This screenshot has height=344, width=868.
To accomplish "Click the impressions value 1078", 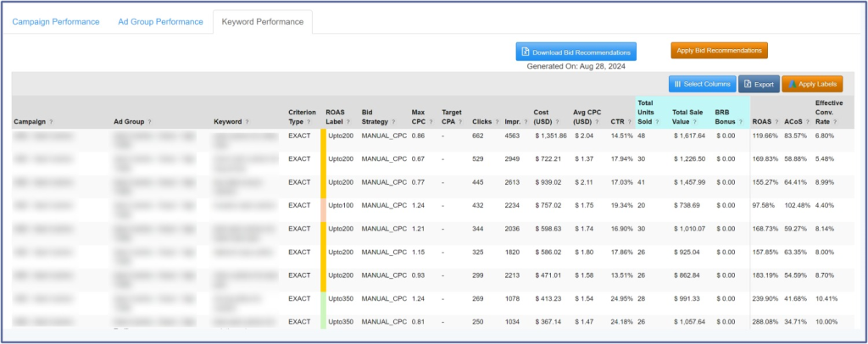I will 512,298.
